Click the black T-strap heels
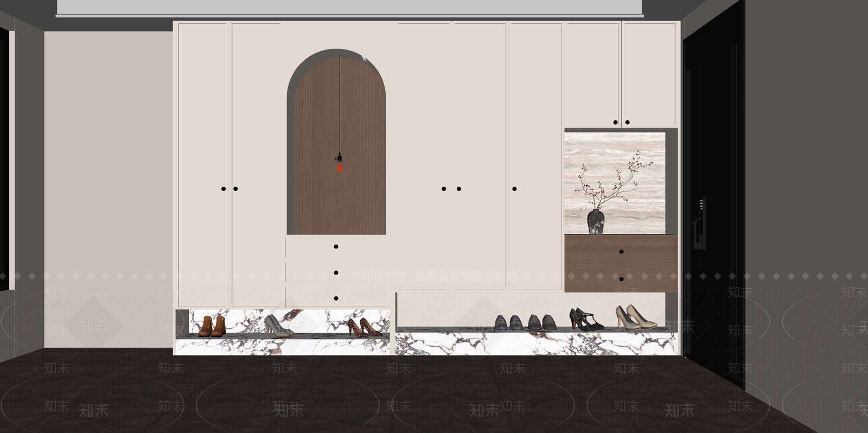The height and width of the screenshot is (433, 868). point(586,319)
